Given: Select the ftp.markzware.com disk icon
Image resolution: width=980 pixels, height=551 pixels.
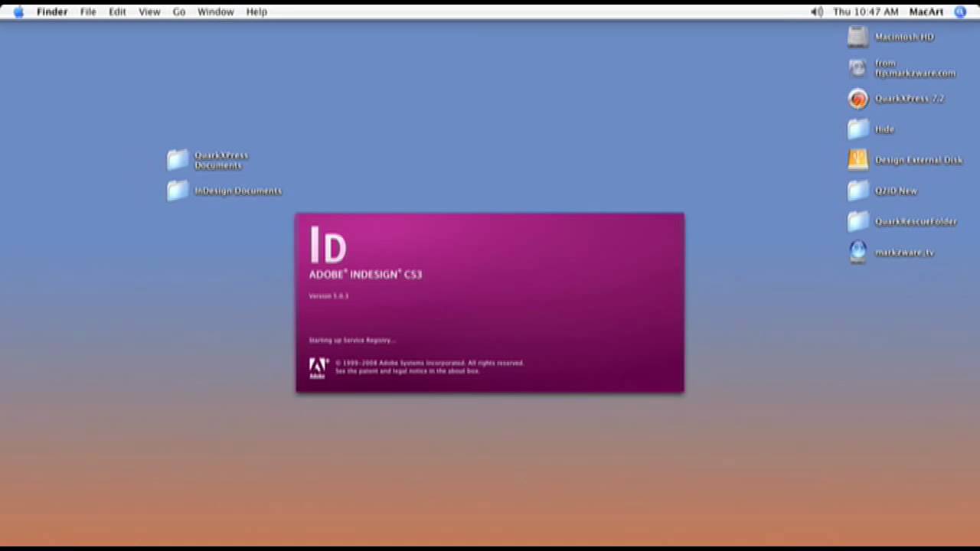Looking at the screenshot, I should [858, 68].
